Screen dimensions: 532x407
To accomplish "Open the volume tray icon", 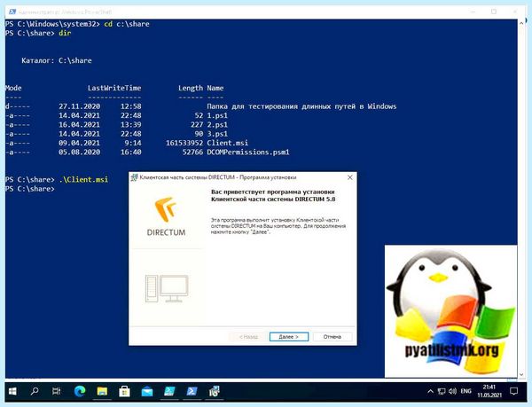I will point(452,392).
